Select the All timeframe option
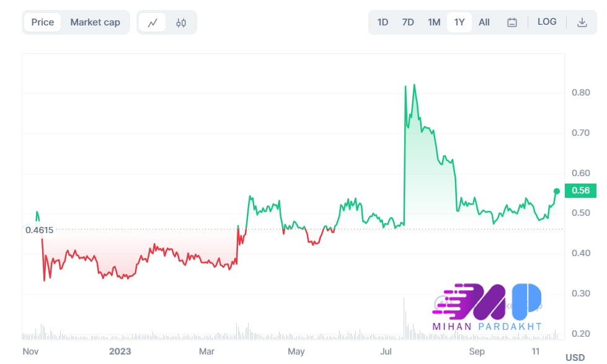 (484, 21)
